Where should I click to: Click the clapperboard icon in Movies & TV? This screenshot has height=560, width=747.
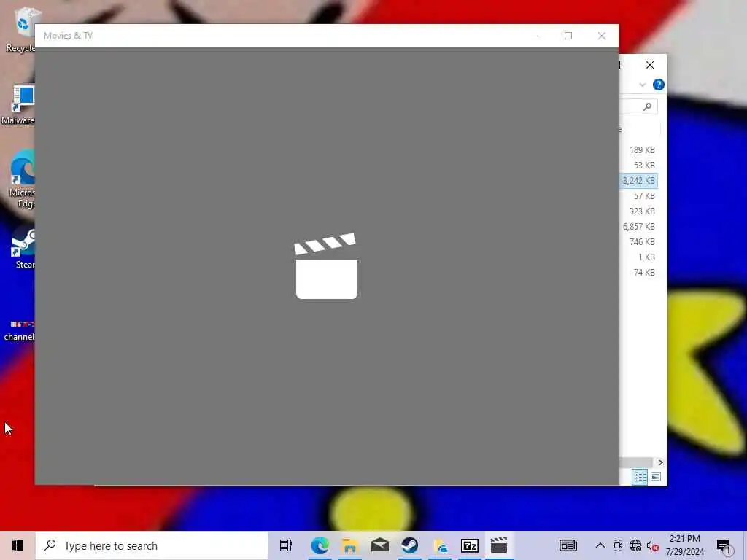point(326,265)
